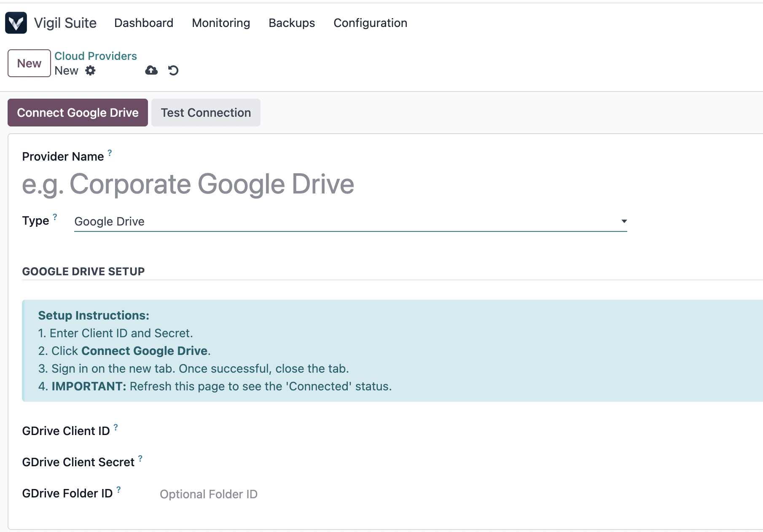The width and height of the screenshot is (763, 532).
Task: Open the Dashboard menu
Action: [144, 23]
